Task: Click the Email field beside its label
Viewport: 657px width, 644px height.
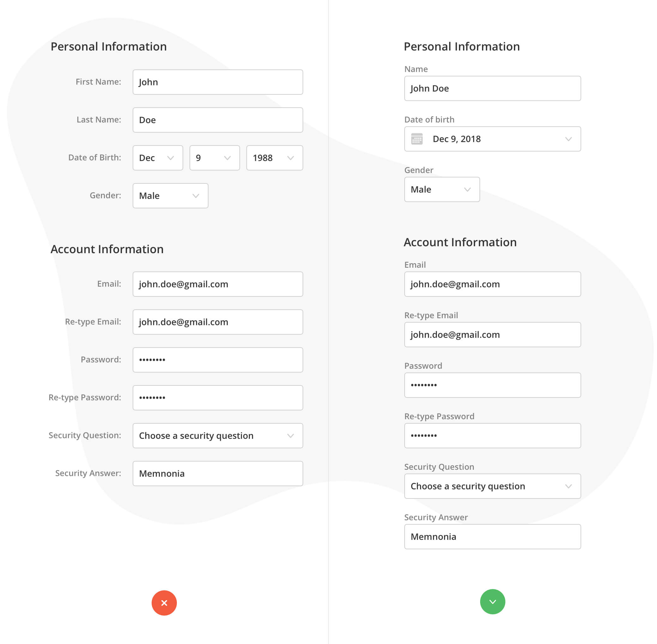Action: click(218, 284)
